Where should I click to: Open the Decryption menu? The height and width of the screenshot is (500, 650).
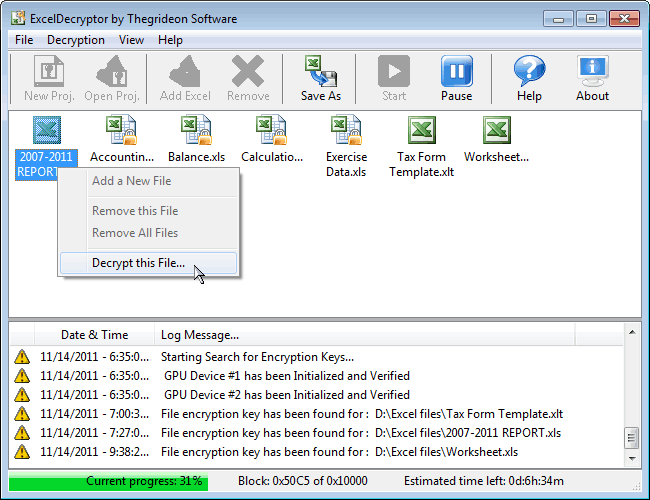[x=76, y=40]
